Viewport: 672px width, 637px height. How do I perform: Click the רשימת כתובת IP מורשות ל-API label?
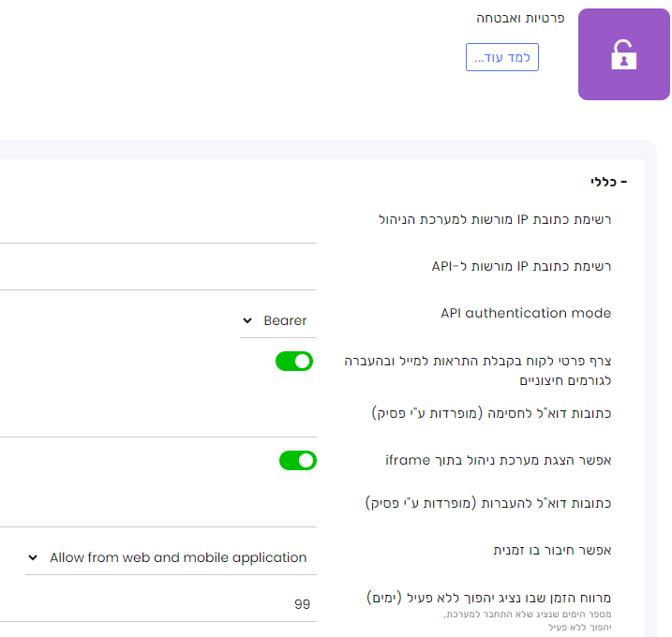pos(521,266)
